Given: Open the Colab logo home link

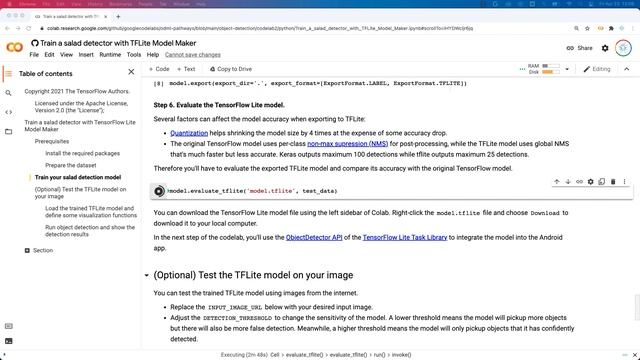Looking at the screenshot, I should point(15,47).
